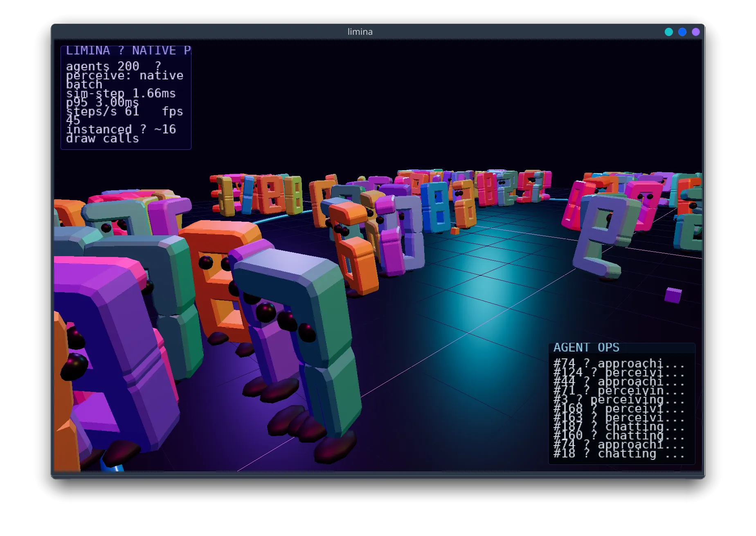Click the 'limina' window title
756x536 pixels.
click(360, 32)
